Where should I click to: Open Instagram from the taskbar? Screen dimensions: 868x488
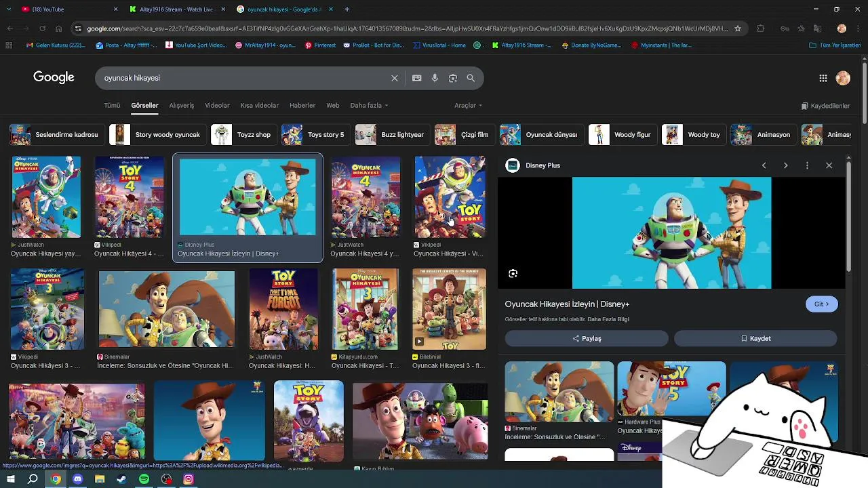tap(189, 479)
